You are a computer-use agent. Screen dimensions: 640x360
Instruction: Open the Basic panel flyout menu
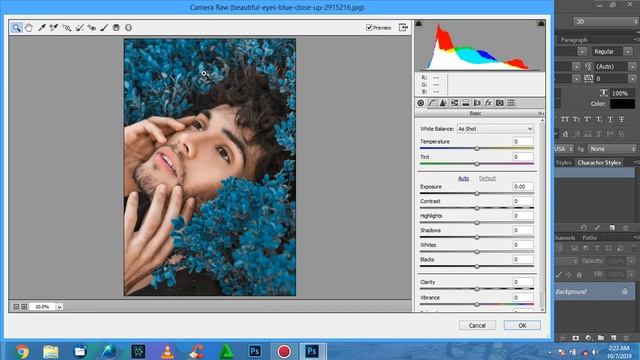[540, 113]
